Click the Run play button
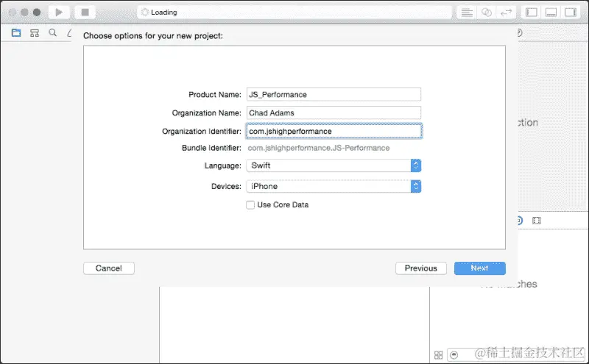 (59, 12)
